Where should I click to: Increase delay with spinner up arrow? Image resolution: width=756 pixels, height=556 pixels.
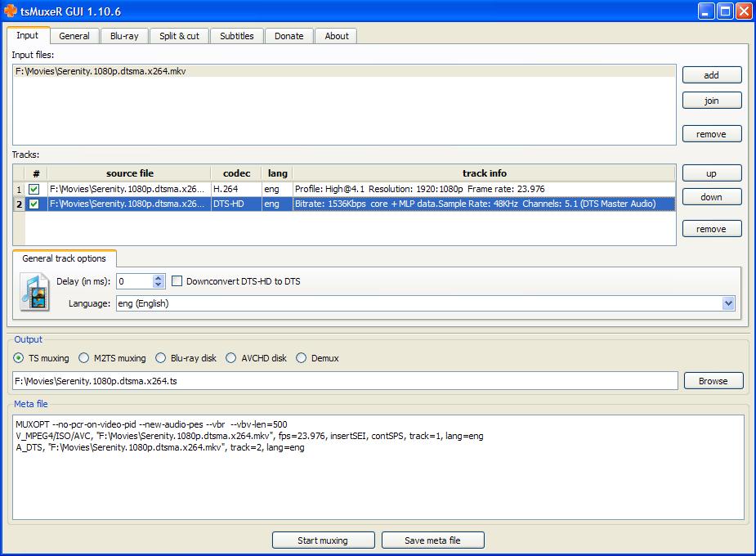coord(158,278)
